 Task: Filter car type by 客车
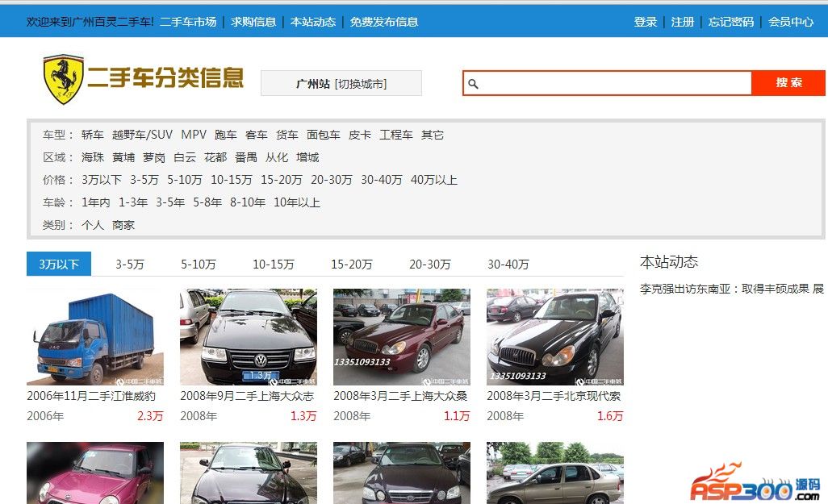(x=256, y=135)
